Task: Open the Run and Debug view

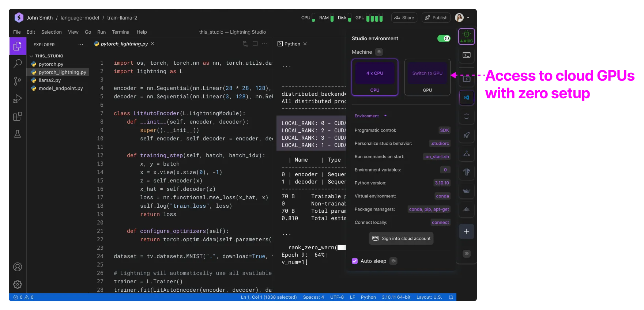Action: click(x=18, y=99)
